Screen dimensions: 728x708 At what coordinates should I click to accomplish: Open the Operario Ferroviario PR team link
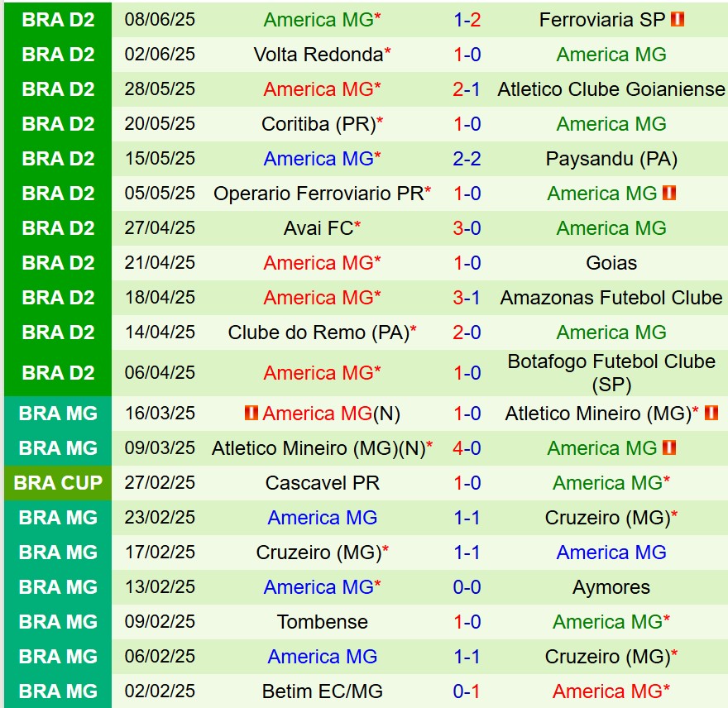(x=318, y=194)
